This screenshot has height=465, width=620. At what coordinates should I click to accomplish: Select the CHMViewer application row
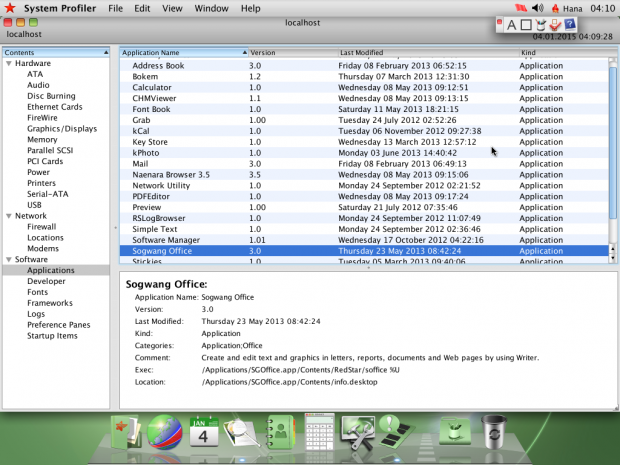coord(364,98)
